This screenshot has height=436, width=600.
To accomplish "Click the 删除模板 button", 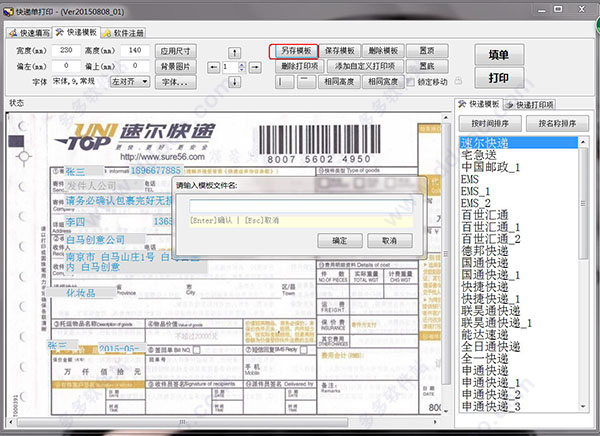I will 383,51.
